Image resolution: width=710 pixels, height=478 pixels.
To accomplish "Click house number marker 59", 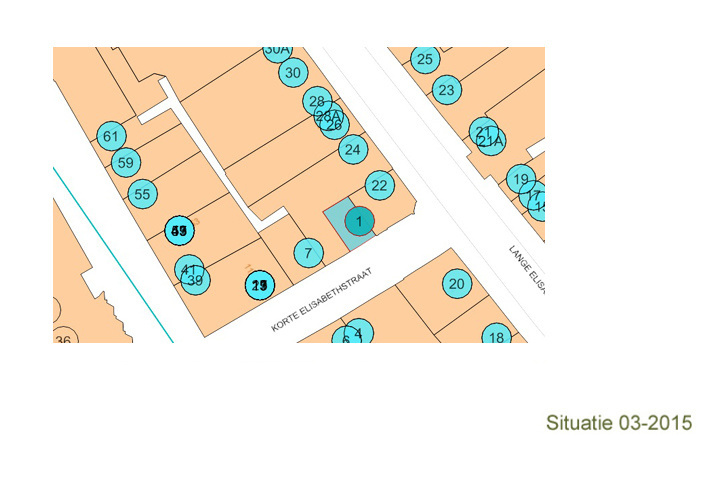I will point(125,163).
